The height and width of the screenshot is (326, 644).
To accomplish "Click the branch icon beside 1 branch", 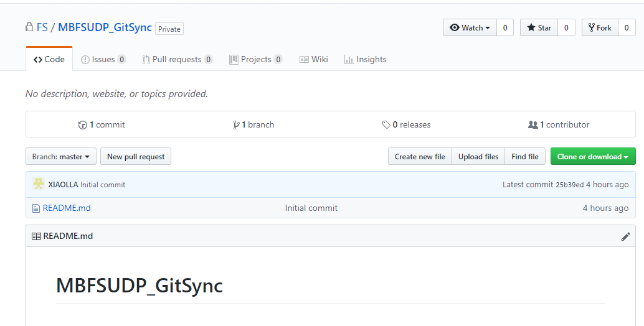I will (x=237, y=125).
